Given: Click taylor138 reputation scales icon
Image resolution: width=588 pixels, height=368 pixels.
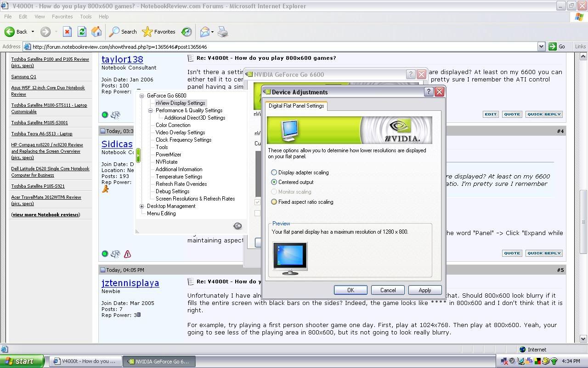Looking at the screenshot, I should pos(115,115).
